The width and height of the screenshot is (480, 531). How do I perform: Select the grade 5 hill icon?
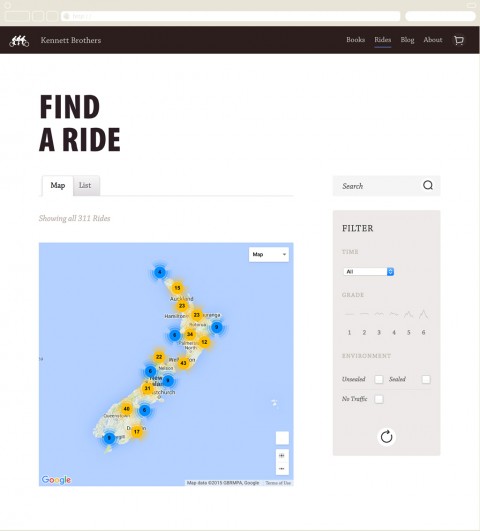409,314
